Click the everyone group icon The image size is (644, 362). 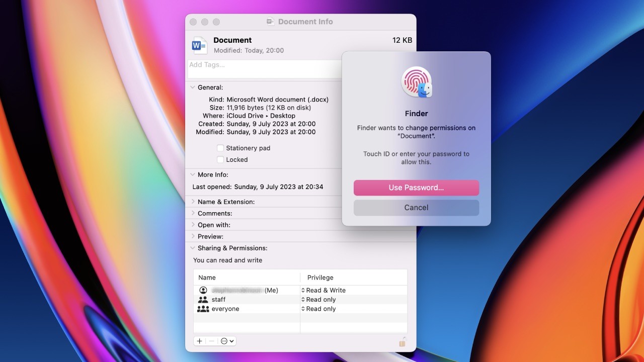[x=203, y=309]
